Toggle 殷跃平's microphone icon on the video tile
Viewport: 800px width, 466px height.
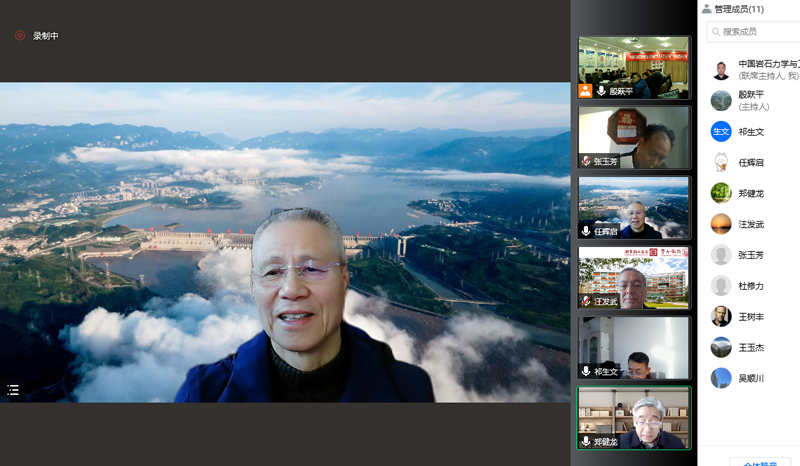click(x=601, y=90)
